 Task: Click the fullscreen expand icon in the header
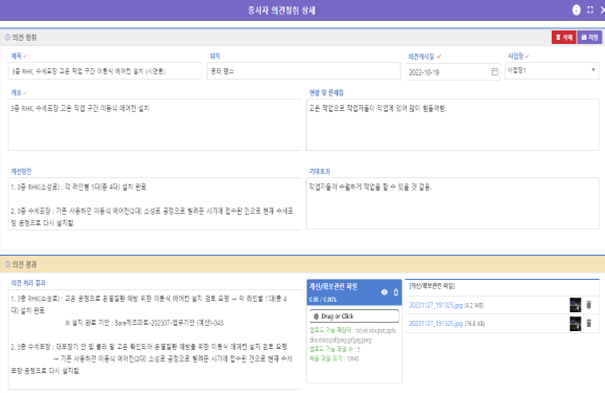click(x=590, y=10)
